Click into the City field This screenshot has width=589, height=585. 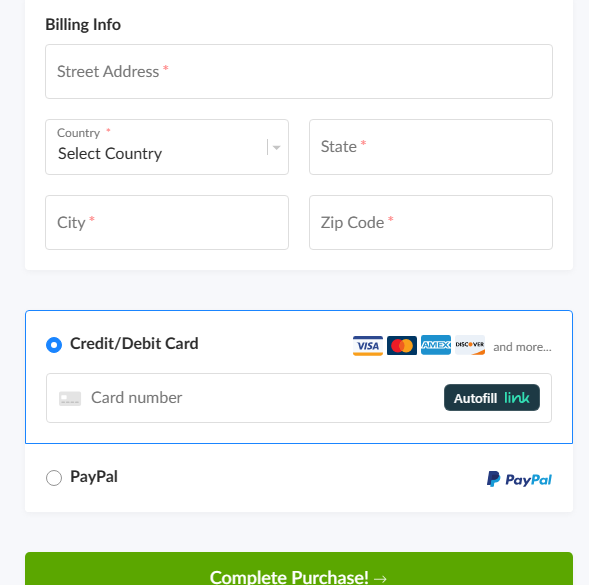pos(167,222)
